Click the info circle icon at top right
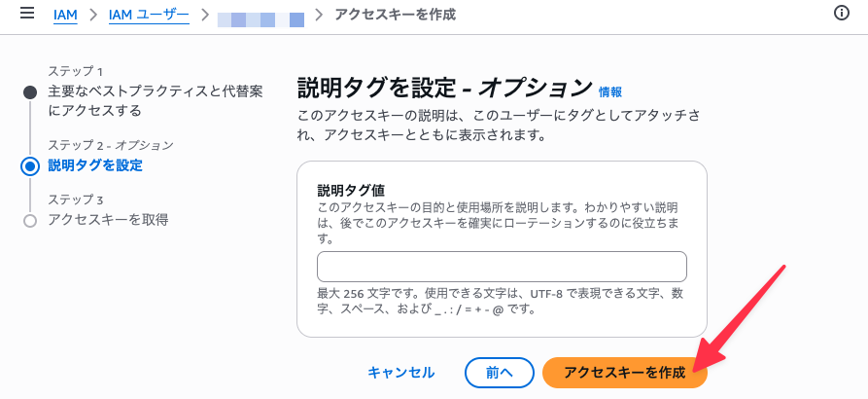868x399 pixels. coord(842,14)
